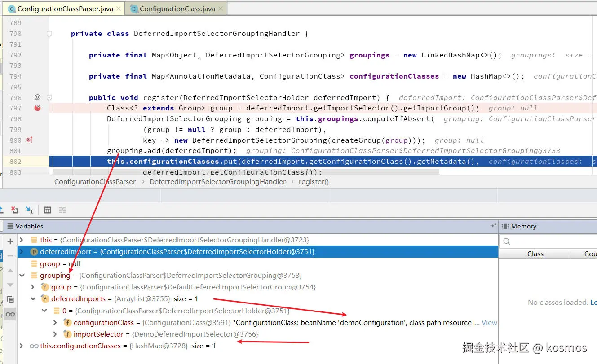
Task: Expand the 'this' variable node
Action: click(x=21, y=240)
